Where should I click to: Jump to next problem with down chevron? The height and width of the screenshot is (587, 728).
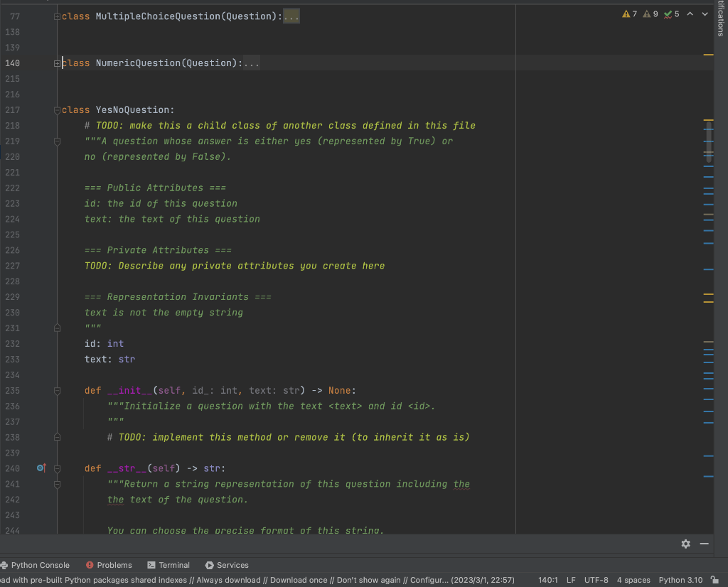(704, 14)
